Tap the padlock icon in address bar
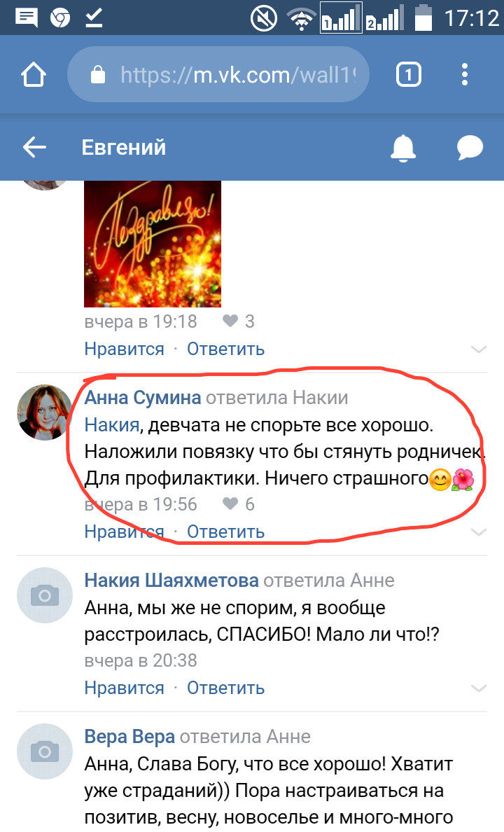 tap(98, 74)
